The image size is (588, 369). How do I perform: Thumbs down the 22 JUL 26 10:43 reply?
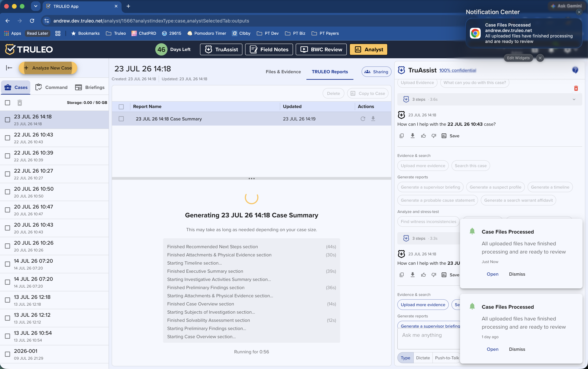[434, 136]
